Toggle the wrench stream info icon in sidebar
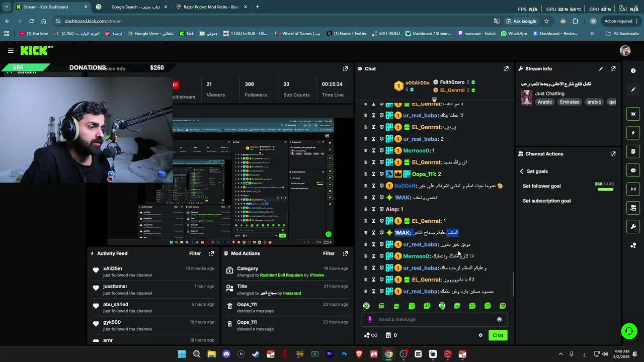The width and height of the screenshot is (644, 362). [633, 226]
